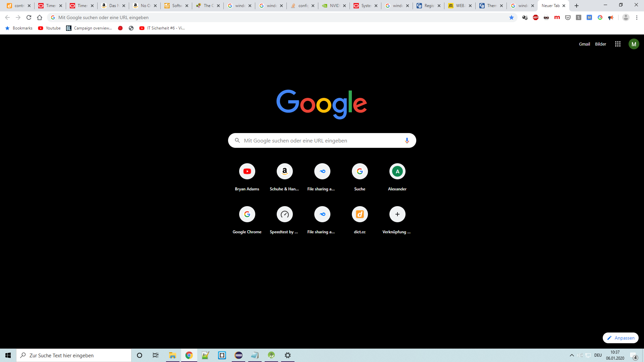Close the Neuer Tab tab

pyautogui.click(x=564, y=6)
